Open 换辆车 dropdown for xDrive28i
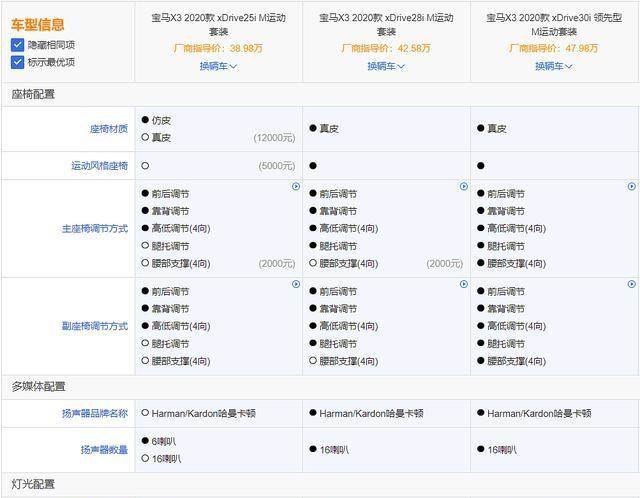Screen dimensions: 640x498 click(386, 66)
